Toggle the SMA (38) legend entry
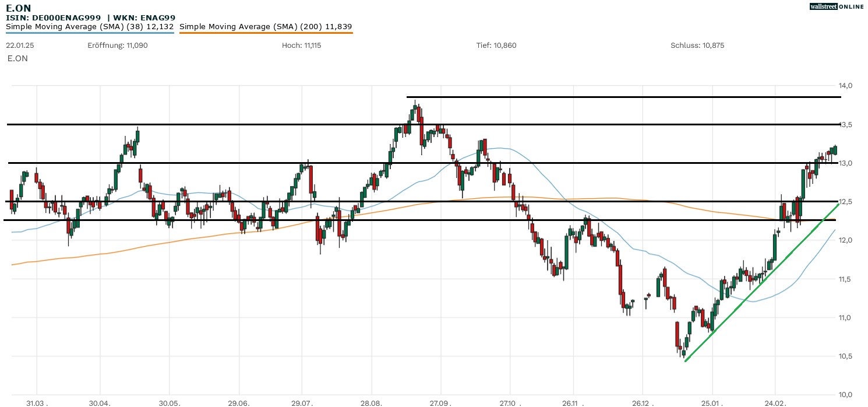Image resolution: width=868 pixels, height=407 pixels. pos(90,27)
